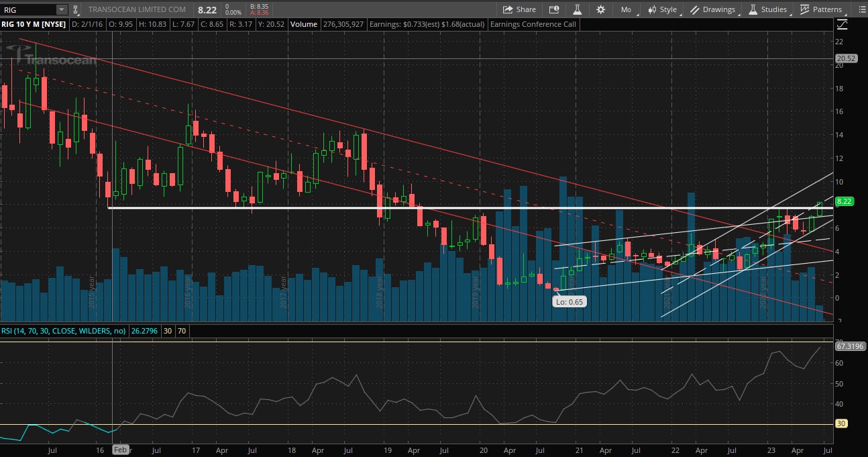Open the news calendar icon next to Share
This screenshot has height=457, width=868.
pyautogui.click(x=553, y=9)
